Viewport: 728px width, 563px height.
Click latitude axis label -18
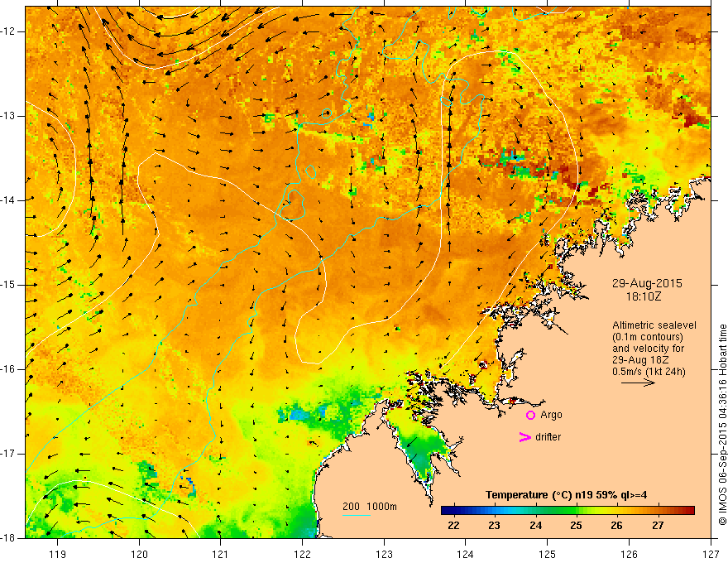pos(8,538)
